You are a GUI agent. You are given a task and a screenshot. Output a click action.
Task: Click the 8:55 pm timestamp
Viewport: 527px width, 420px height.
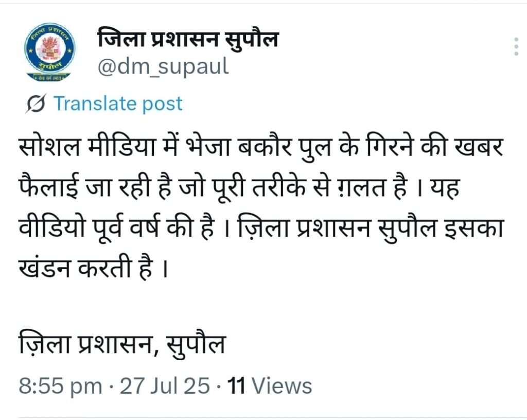click(x=60, y=386)
